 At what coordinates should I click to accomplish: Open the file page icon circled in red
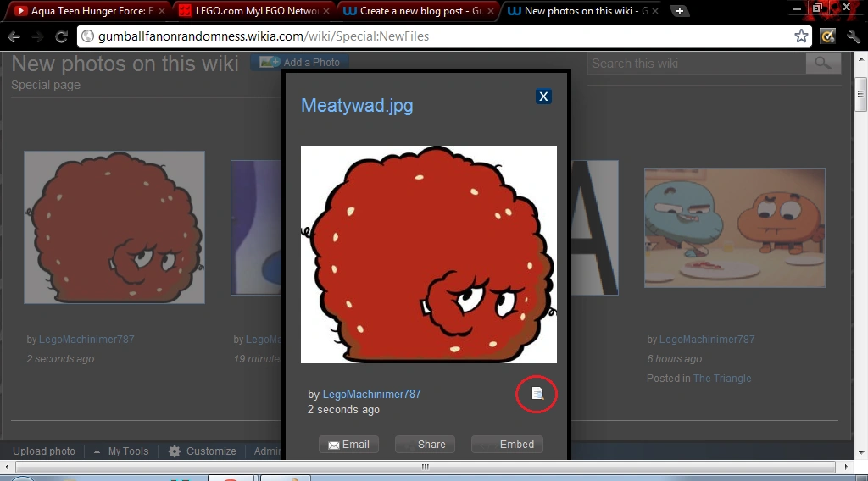(x=537, y=393)
